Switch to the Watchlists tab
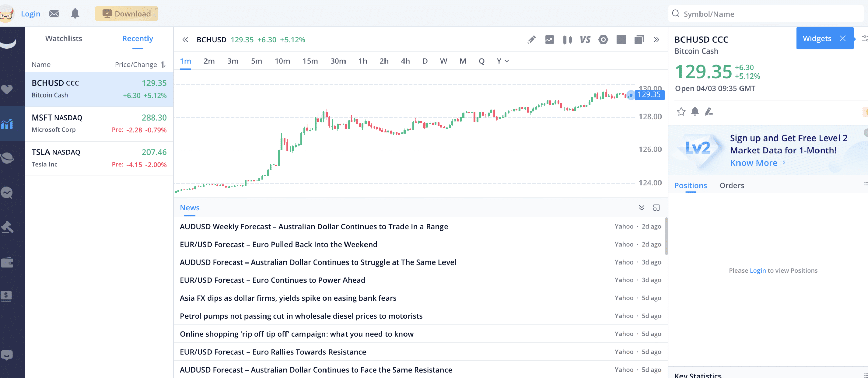Image resolution: width=868 pixels, height=378 pixels. click(x=64, y=38)
